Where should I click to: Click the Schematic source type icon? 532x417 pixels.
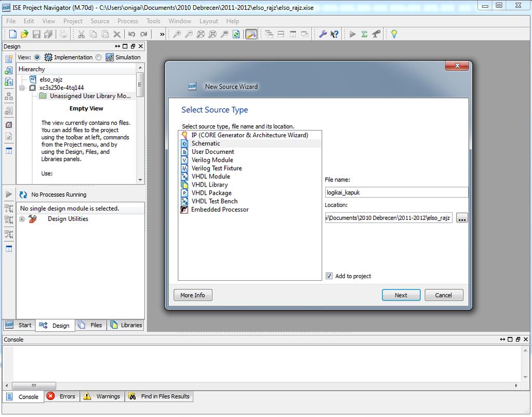coord(184,144)
